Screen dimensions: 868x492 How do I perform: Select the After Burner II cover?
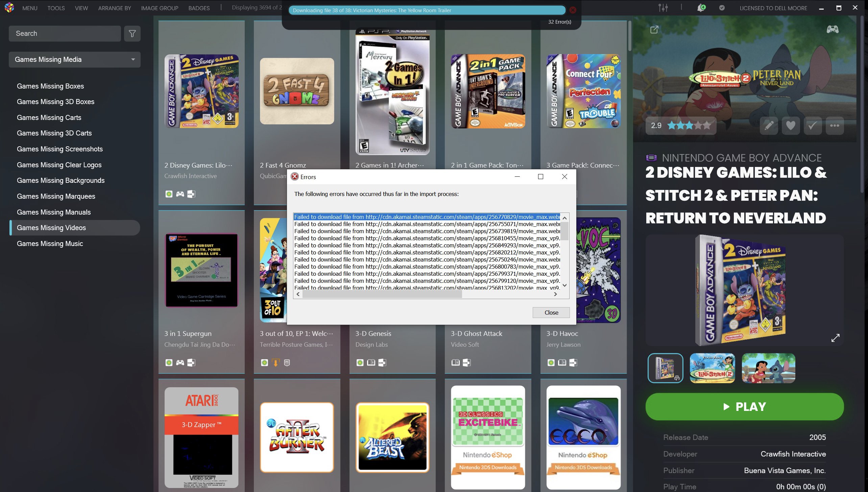(x=297, y=437)
